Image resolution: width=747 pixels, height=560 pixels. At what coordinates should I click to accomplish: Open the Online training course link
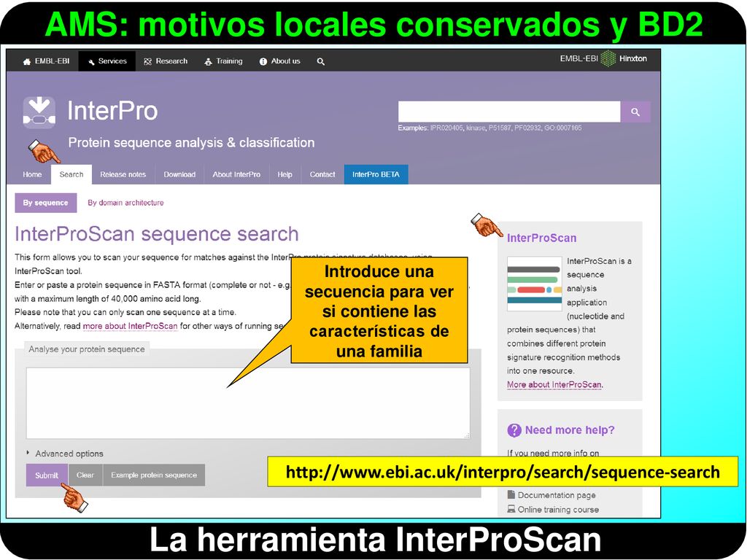[558, 510]
